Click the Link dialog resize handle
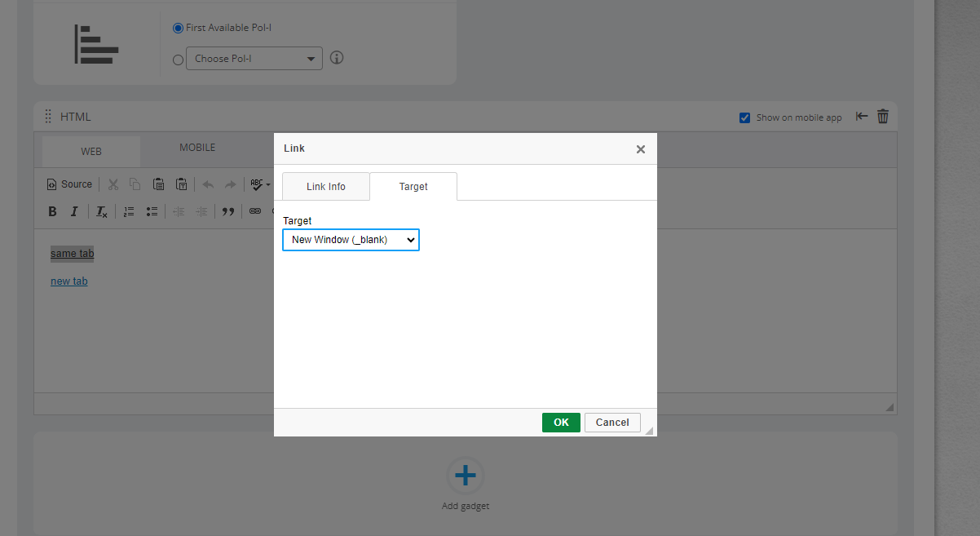980x536 pixels. pyautogui.click(x=649, y=430)
